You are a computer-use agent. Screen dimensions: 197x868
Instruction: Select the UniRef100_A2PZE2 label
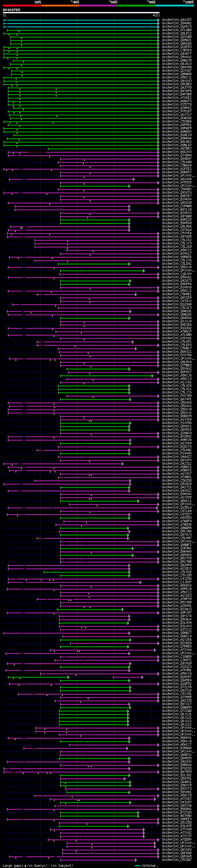177,169
